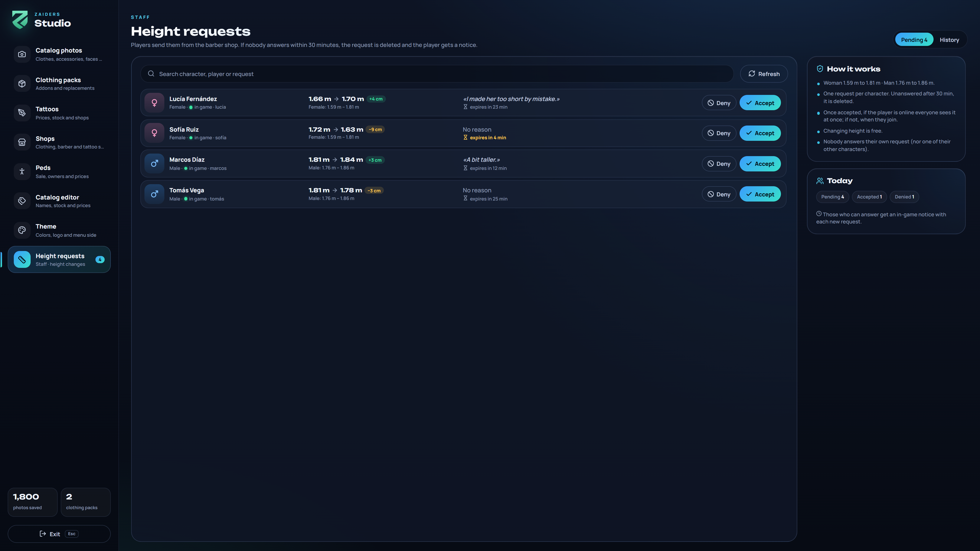Focus the search character input field
Viewport: 980px width, 551px height.
click(437, 73)
